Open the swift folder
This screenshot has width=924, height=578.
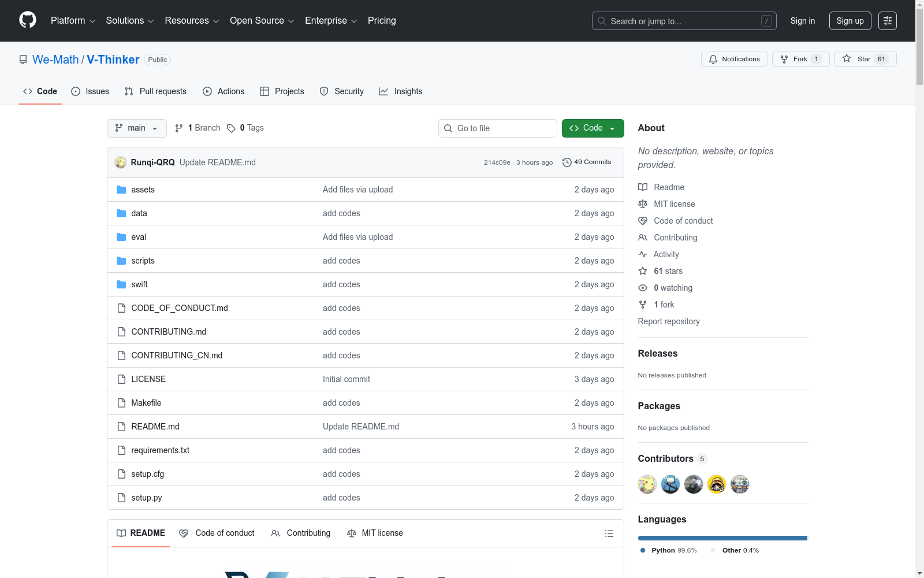pos(139,284)
